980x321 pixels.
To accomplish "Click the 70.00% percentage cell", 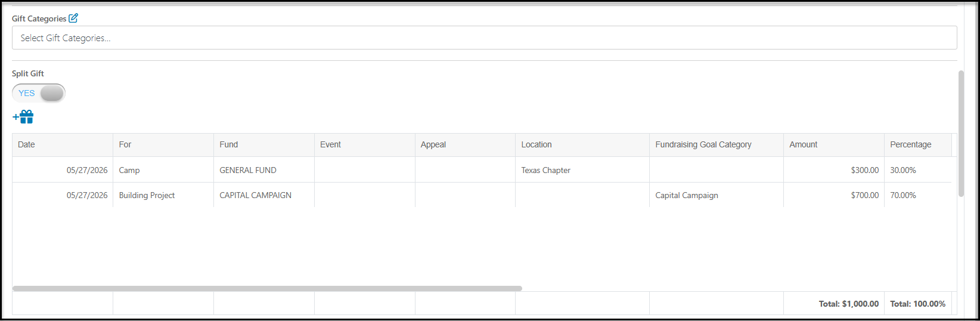I will coord(918,195).
